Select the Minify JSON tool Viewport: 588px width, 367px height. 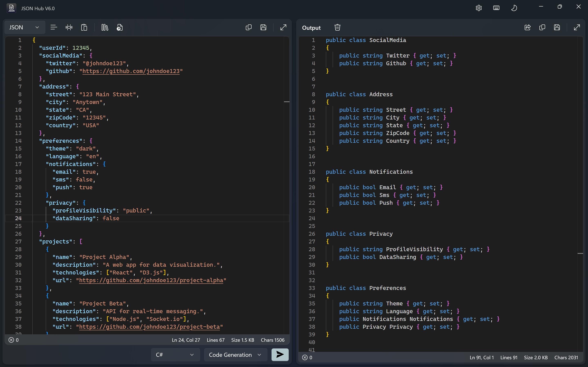(69, 27)
